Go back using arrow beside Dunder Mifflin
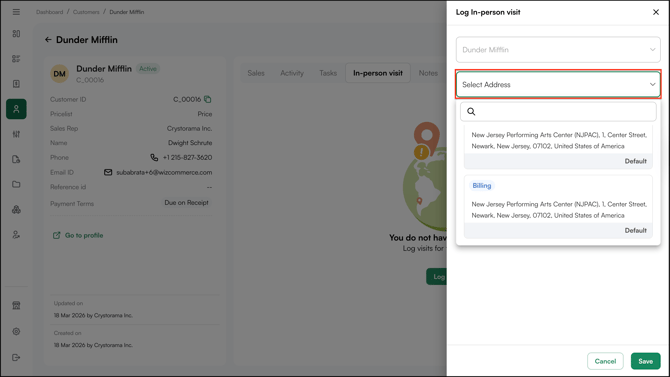 pos(48,40)
